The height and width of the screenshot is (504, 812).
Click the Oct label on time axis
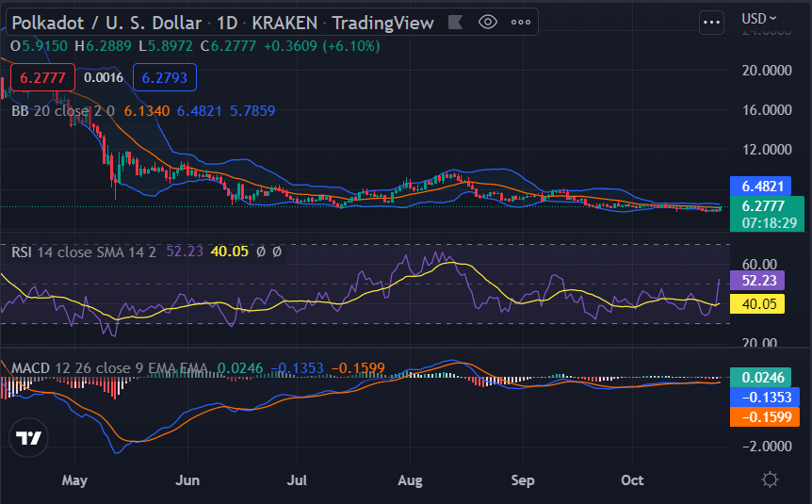632,480
